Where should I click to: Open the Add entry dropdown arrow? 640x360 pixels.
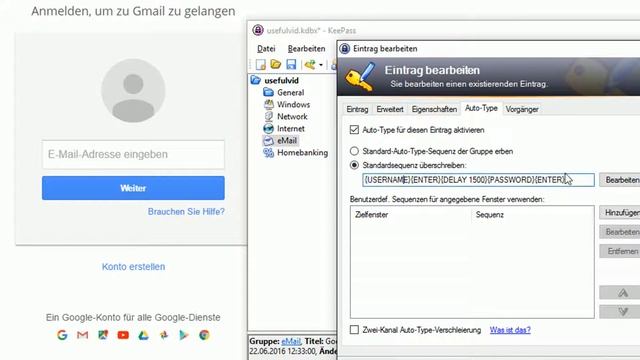[321, 65]
